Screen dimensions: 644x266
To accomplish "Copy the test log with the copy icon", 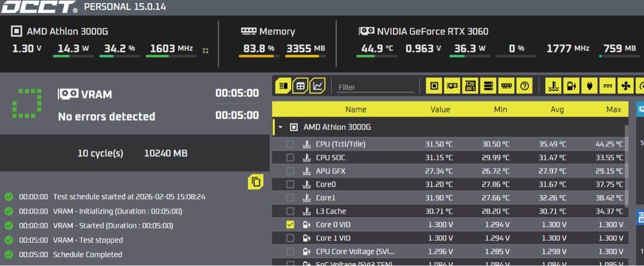I will (x=255, y=182).
